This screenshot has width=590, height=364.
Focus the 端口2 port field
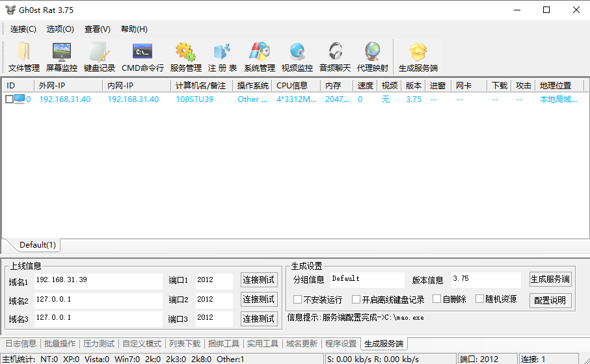pyautogui.click(x=214, y=300)
